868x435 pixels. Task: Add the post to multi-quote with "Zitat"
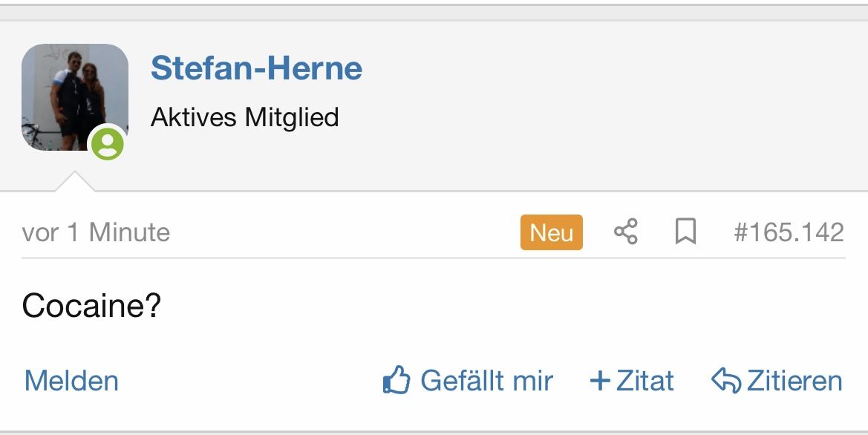pos(645,381)
